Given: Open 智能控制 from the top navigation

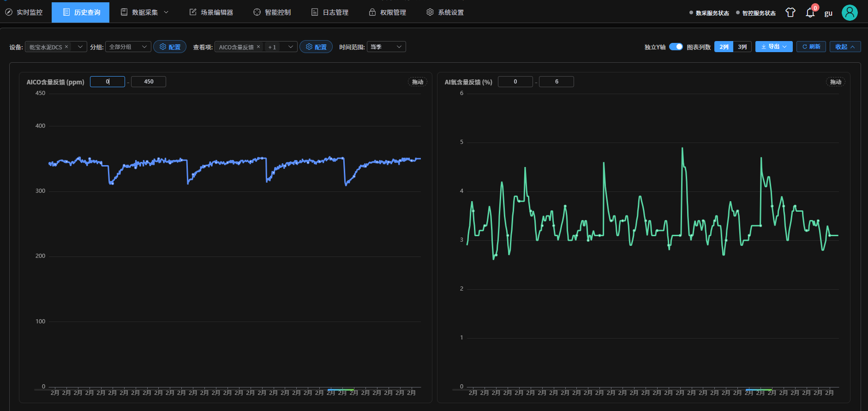Looking at the screenshot, I should (x=272, y=12).
